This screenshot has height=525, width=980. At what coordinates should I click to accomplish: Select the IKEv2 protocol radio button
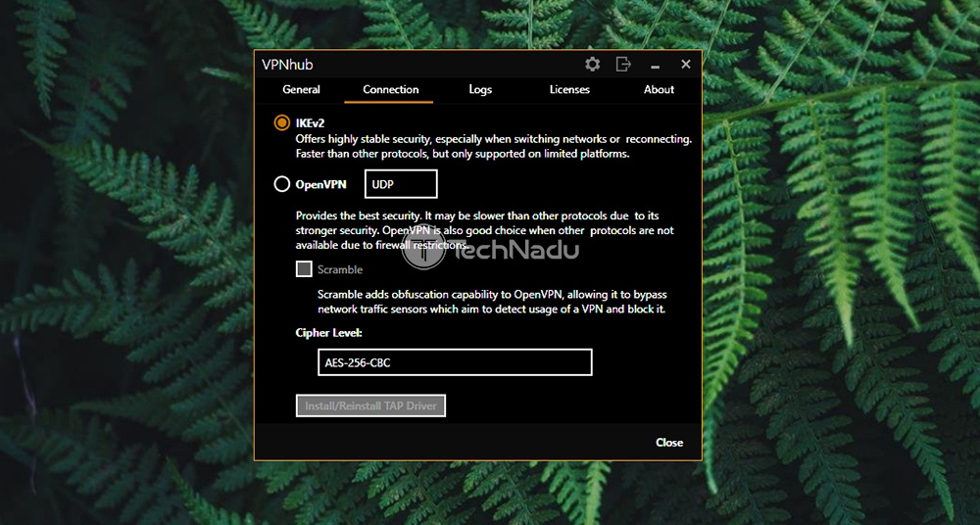pyautogui.click(x=282, y=123)
